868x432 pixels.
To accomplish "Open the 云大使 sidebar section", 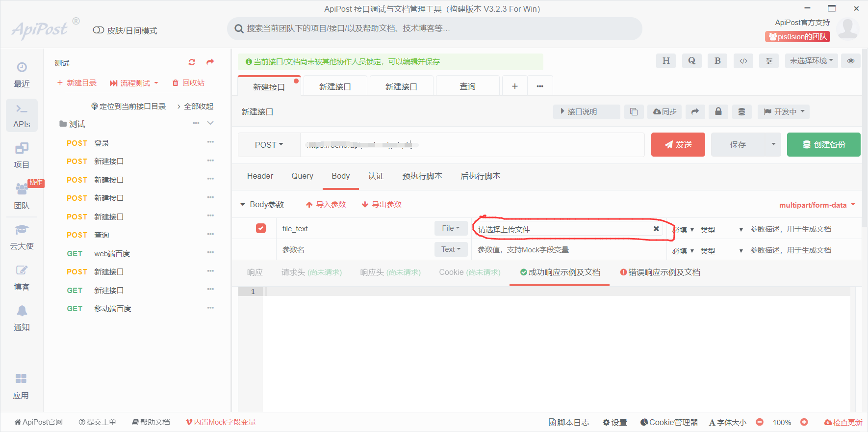I will coord(22,237).
